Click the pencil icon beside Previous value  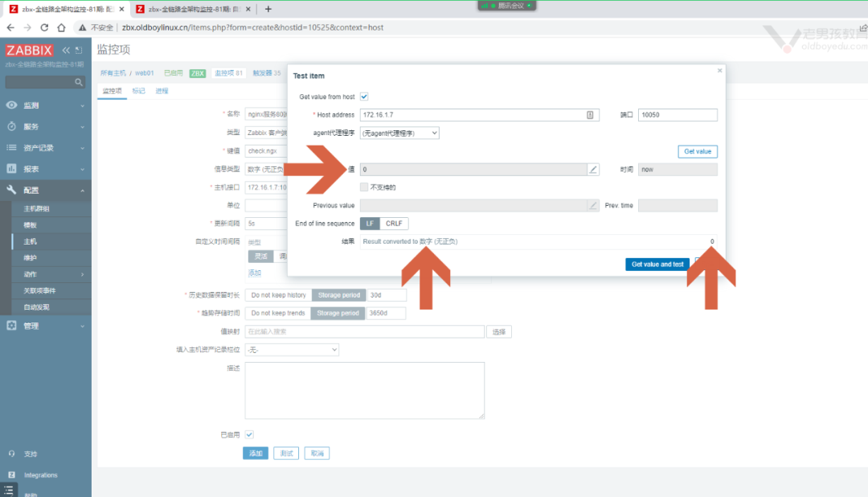[593, 206]
